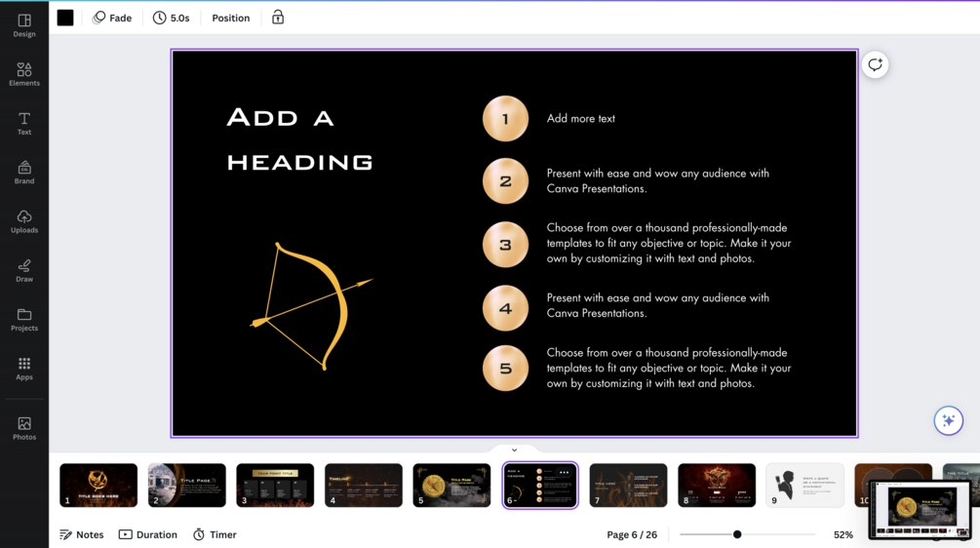Select page 4 Timeline thumbnail
Image resolution: width=980 pixels, height=548 pixels.
click(363, 485)
